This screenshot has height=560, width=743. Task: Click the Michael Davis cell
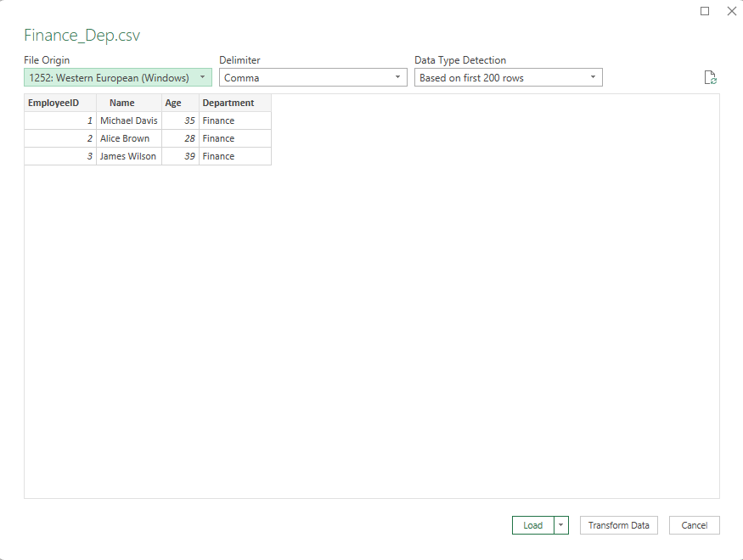click(x=129, y=120)
